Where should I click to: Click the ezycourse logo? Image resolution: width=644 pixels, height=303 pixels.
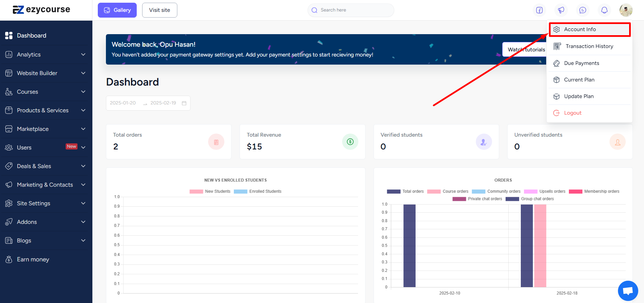41,9
